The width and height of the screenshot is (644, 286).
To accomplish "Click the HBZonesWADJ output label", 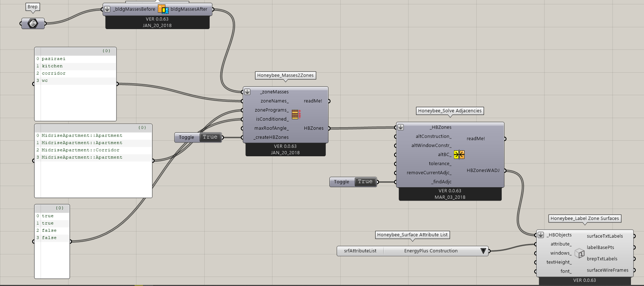I will [x=483, y=170].
